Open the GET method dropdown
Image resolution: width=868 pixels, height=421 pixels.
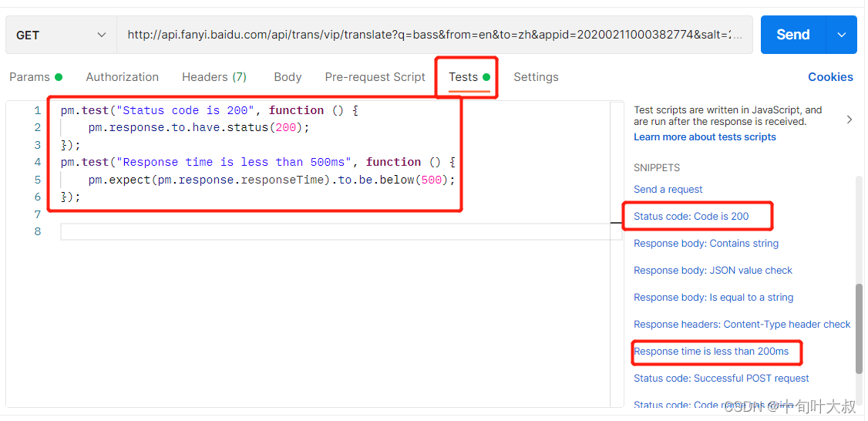[x=61, y=35]
